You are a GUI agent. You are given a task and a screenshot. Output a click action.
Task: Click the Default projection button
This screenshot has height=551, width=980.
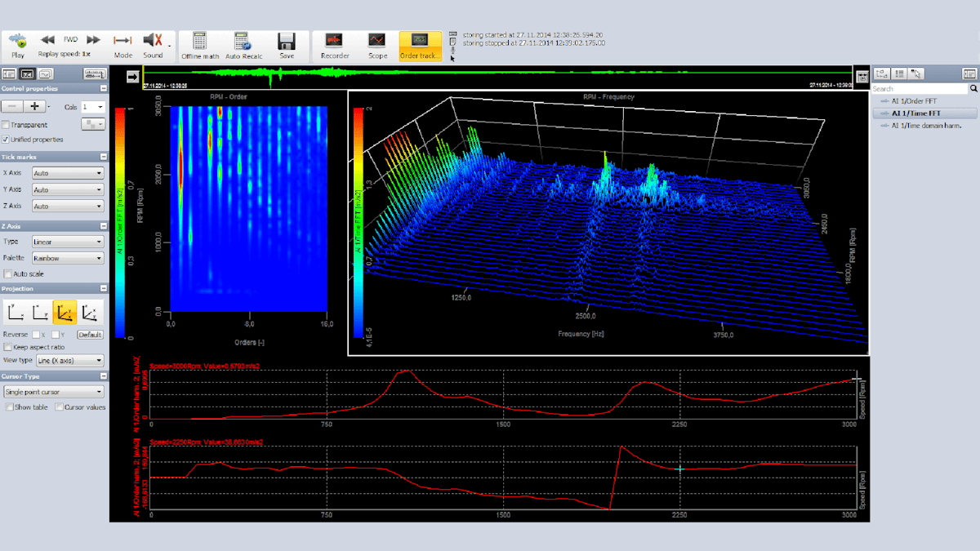tap(90, 335)
